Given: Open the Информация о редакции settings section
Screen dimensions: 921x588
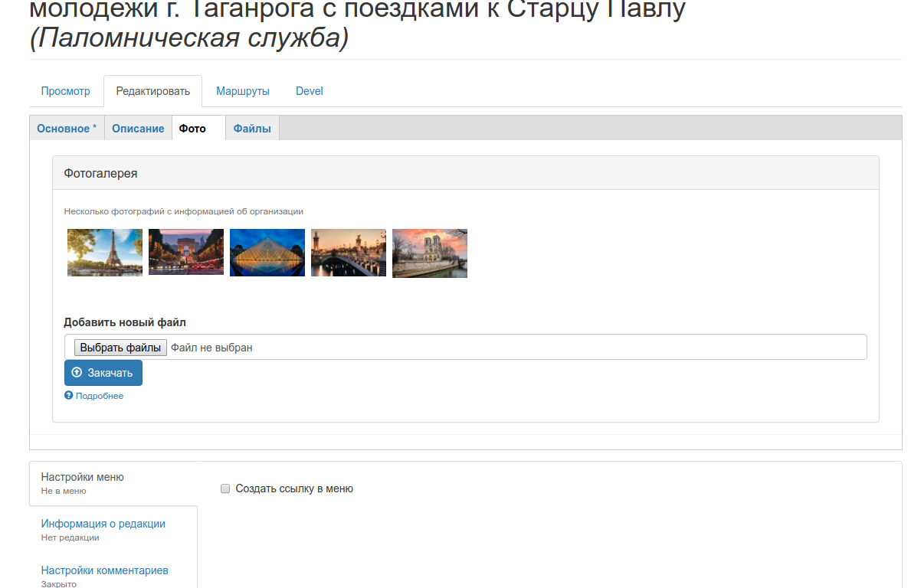Looking at the screenshot, I should pyautogui.click(x=103, y=524).
